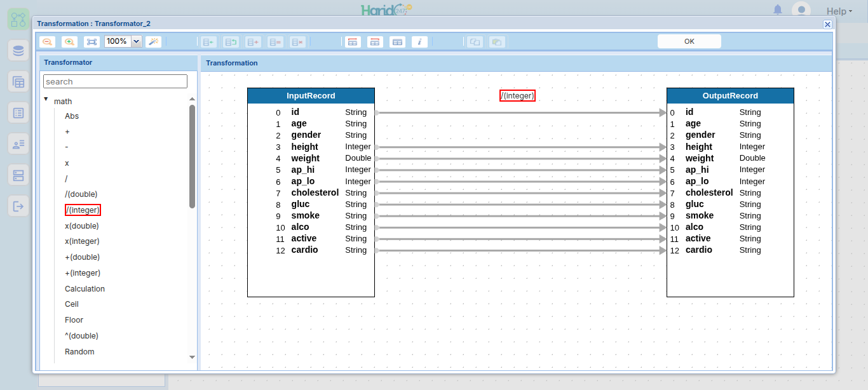868x390 pixels.
Task: Select the Calculation function
Action: click(85, 289)
